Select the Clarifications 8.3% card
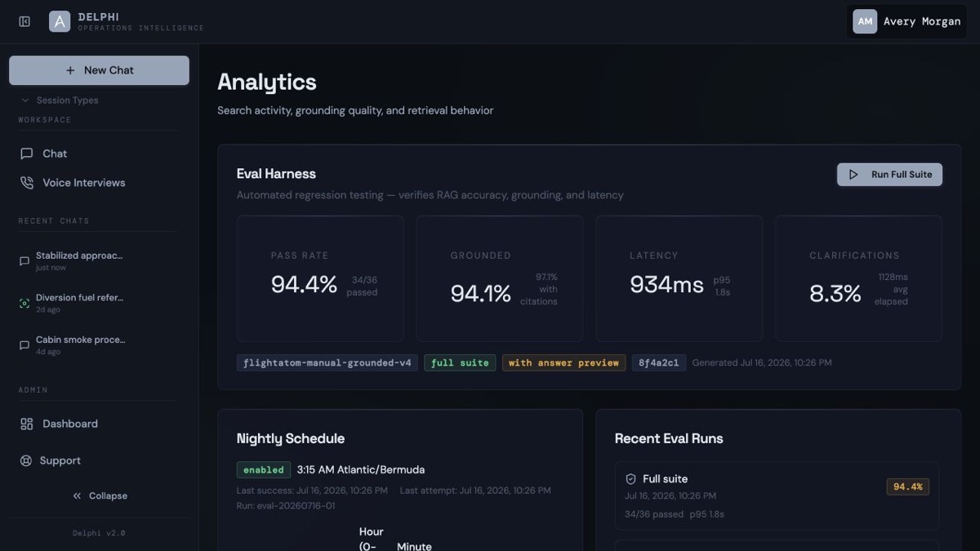The height and width of the screenshot is (551, 980). click(858, 278)
